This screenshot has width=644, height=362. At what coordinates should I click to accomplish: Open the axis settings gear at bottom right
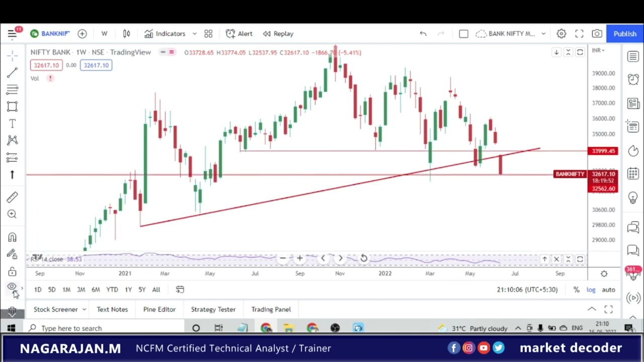(604, 274)
